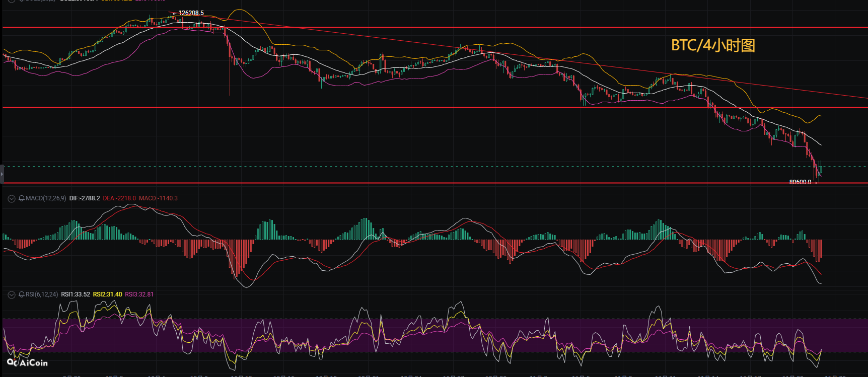Select the DEA value in MACD legend
Screen dimensions: 868x377
coord(119,198)
